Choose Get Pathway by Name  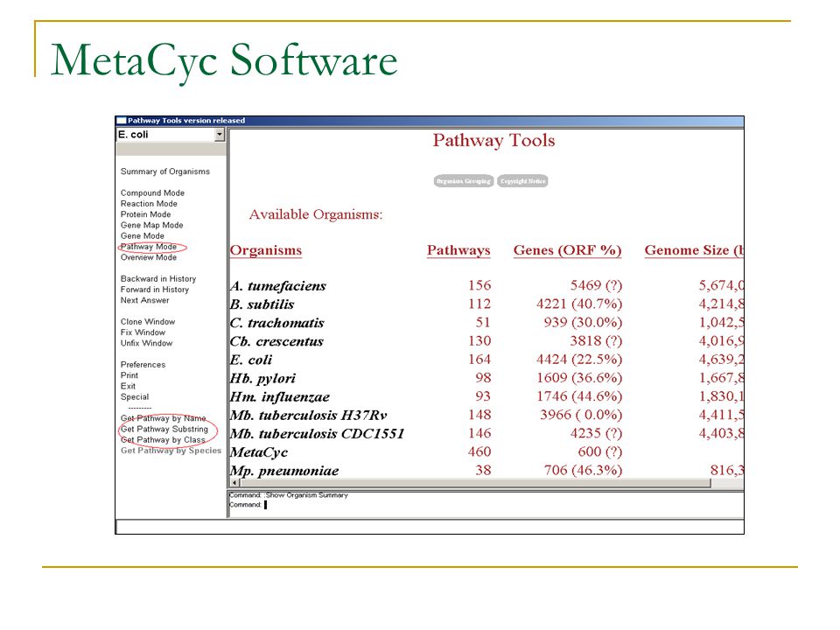click(163, 418)
